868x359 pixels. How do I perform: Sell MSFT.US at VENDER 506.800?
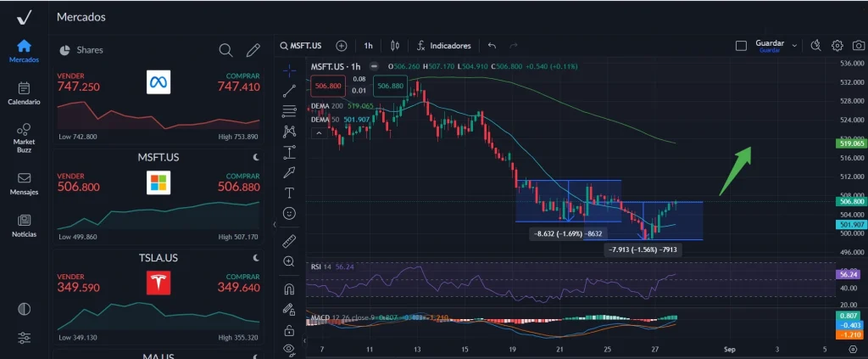pos(78,182)
